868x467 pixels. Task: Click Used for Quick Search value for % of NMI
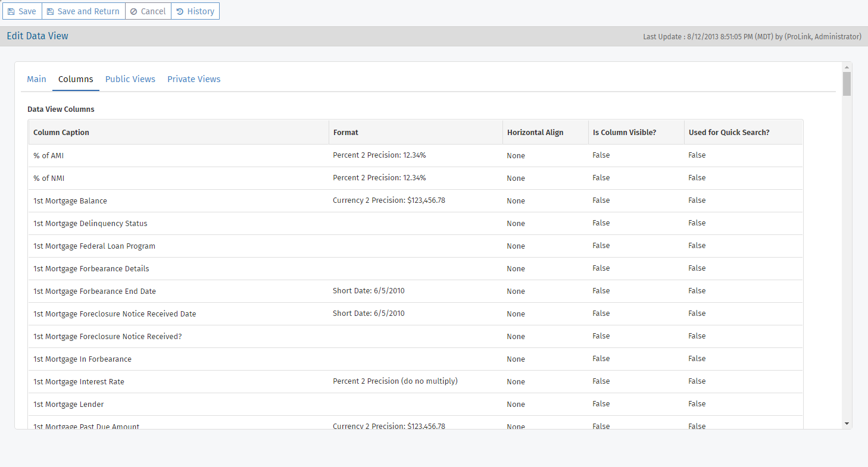point(697,178)
